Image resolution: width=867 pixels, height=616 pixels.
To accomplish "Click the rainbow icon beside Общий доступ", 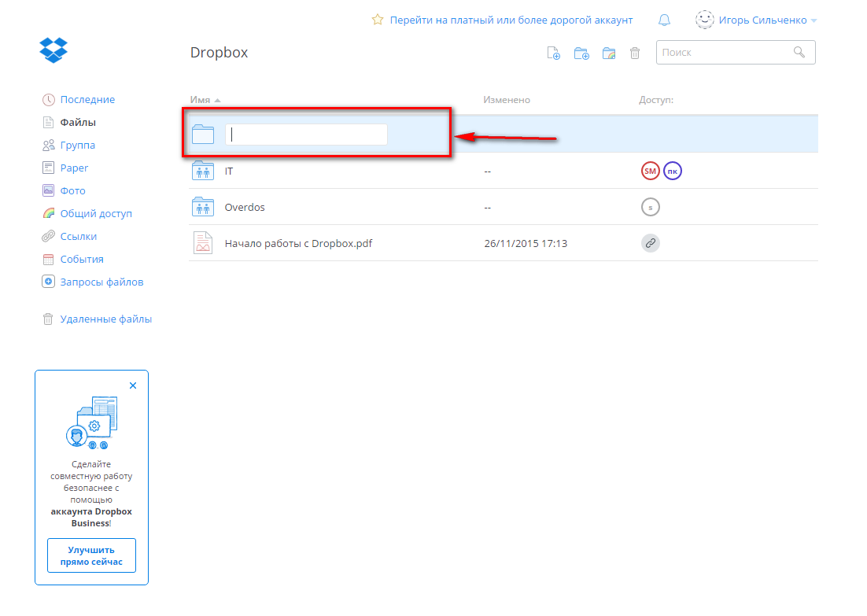I will (x=49, y=213).
